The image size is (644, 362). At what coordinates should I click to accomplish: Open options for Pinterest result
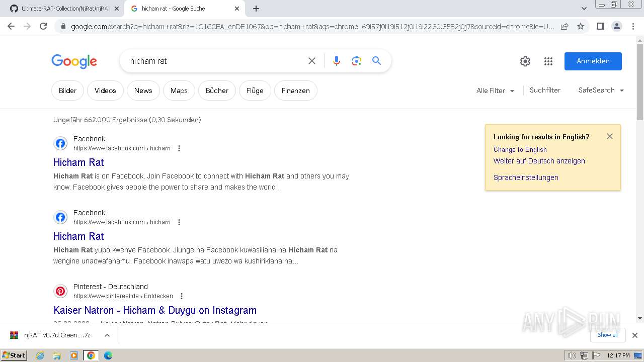[182, 296]
